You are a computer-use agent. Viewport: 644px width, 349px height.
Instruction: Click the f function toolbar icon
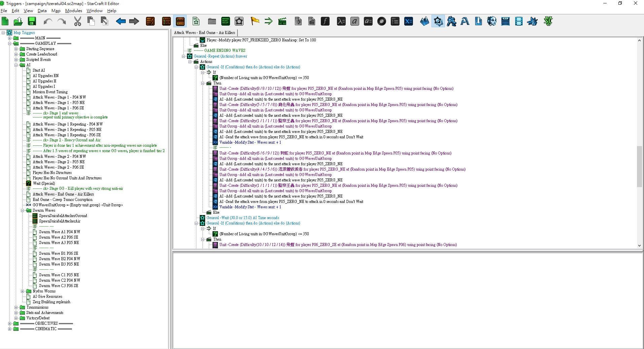click(325, 22)
